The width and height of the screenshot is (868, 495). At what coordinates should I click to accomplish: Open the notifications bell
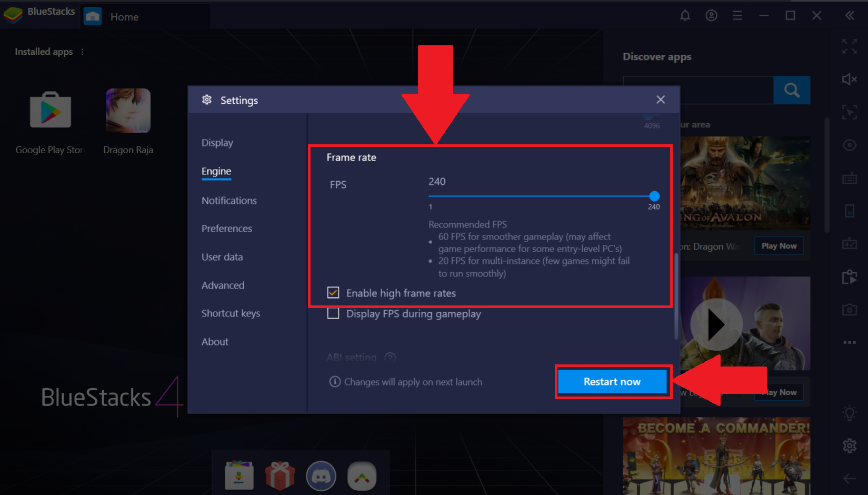click(x=685, y=16)
